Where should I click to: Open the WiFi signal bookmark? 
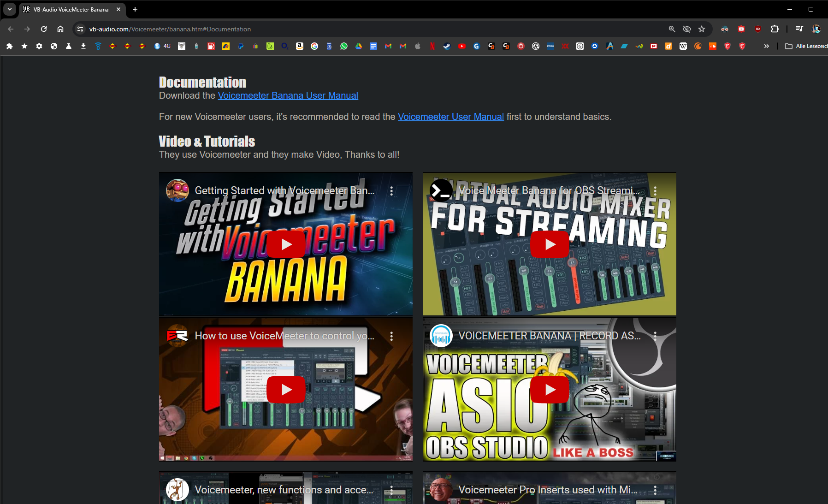(98, 46)
